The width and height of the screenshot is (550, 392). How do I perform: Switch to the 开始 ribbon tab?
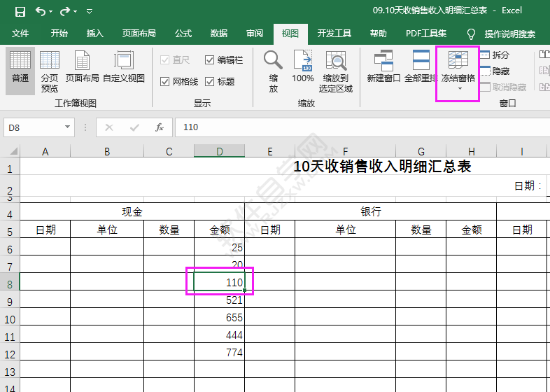click(x=59, y=34)
